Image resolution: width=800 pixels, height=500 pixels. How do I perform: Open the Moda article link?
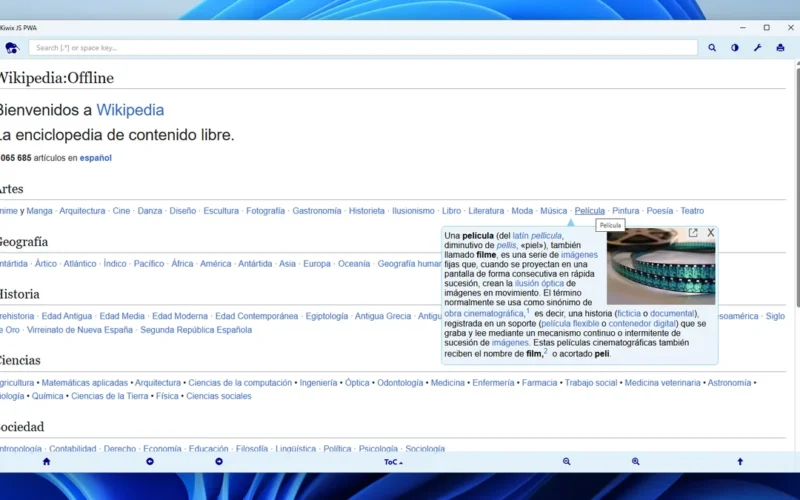coord(522,211)
